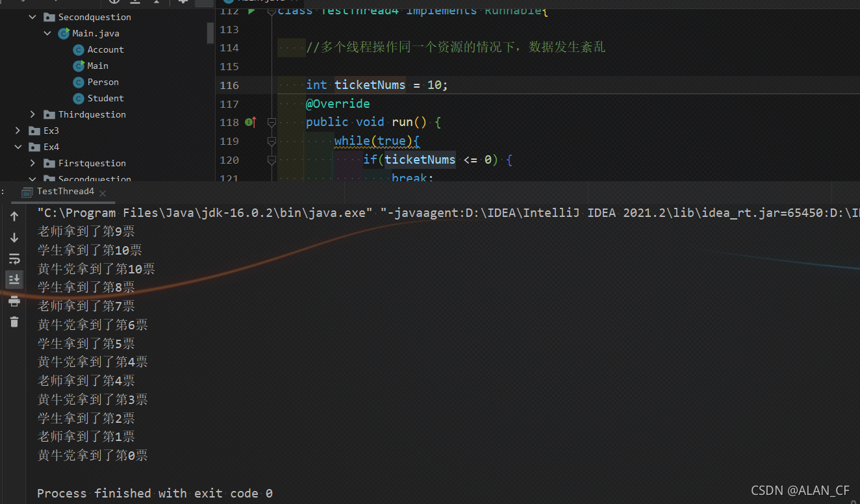This screenshot has height=504, width=860.
Task: Click console line 老师拿到了第7票
Action: [x=86, y=306]
